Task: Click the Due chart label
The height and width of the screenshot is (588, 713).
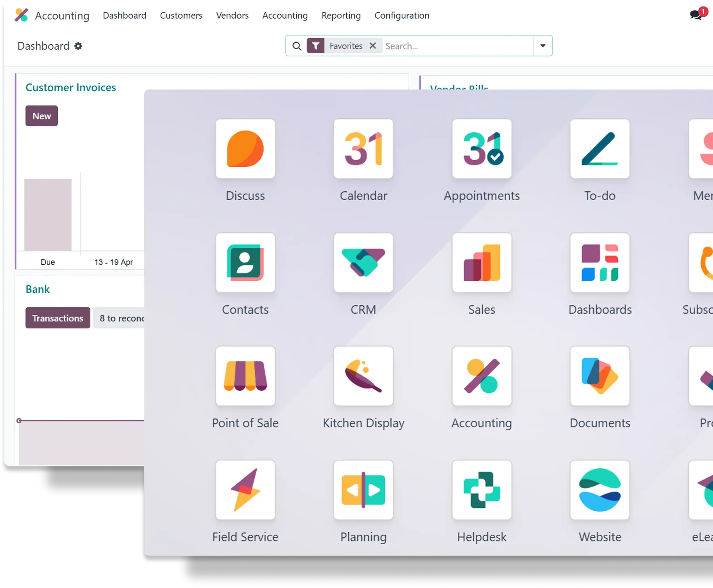Action: [x=47, y=262]
